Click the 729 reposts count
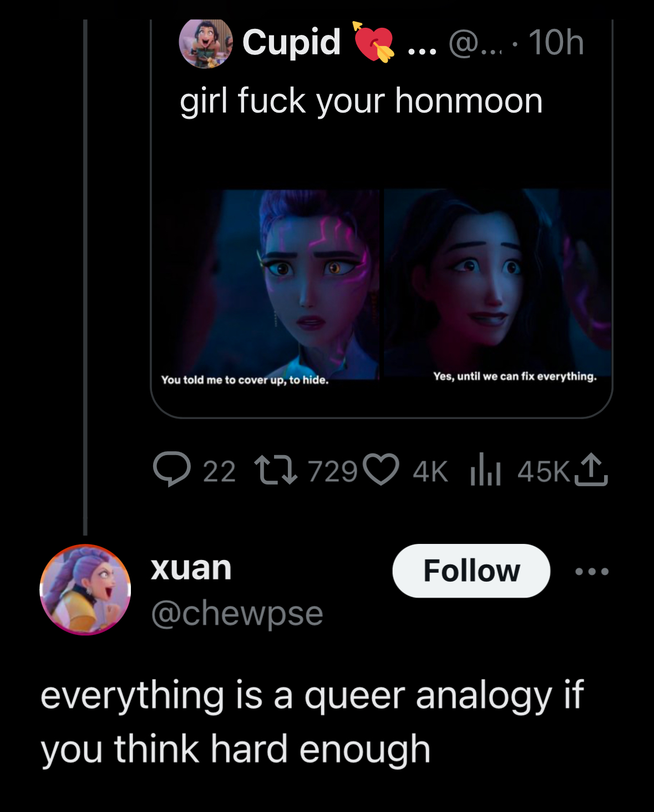 (x=332, y=472)
